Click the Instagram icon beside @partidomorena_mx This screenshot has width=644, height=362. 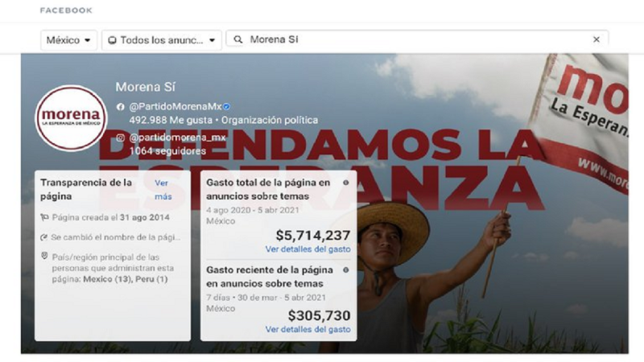coord(120,138)
